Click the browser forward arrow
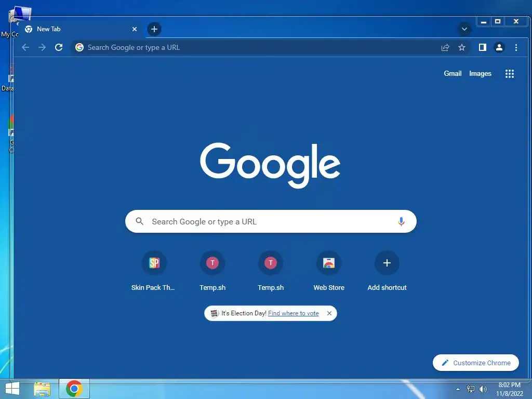This screenshot has height=399, width=532. (42, 47)
